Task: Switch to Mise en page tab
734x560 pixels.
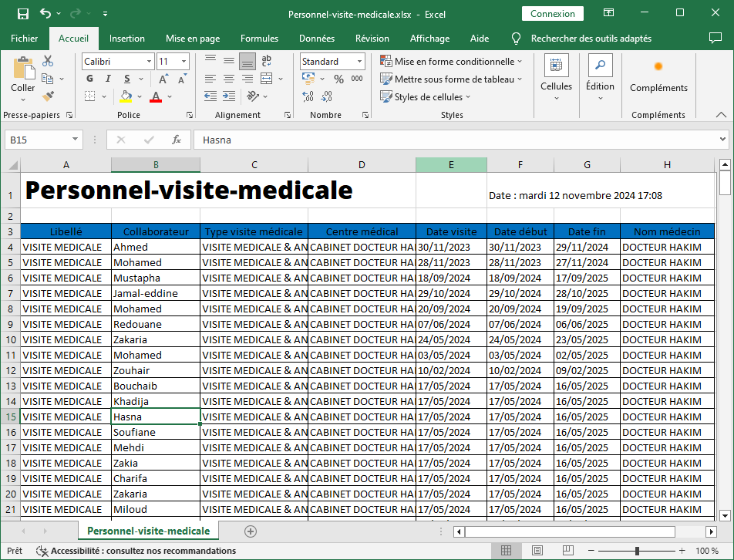Action: click(193, 39)
